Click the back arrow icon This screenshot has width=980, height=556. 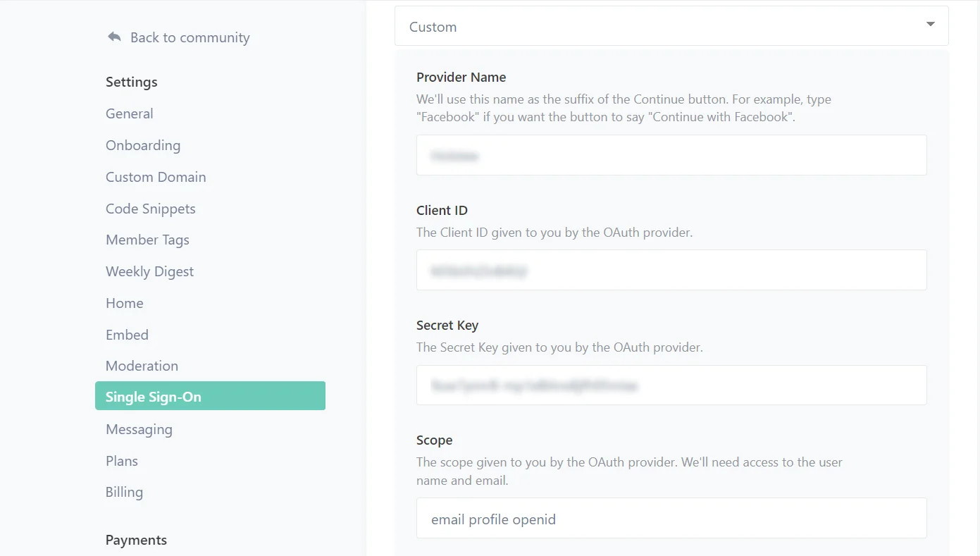[114, 37]
